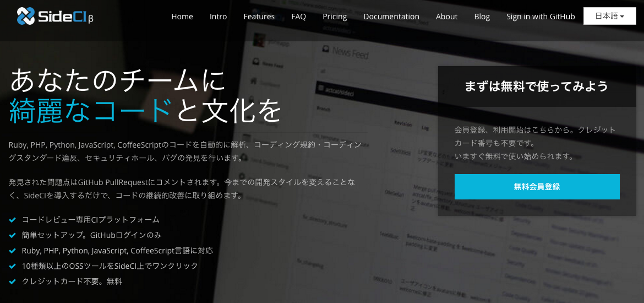Visit the About page
The width and height of the screenshot is (644, 303).
[446, 17]
